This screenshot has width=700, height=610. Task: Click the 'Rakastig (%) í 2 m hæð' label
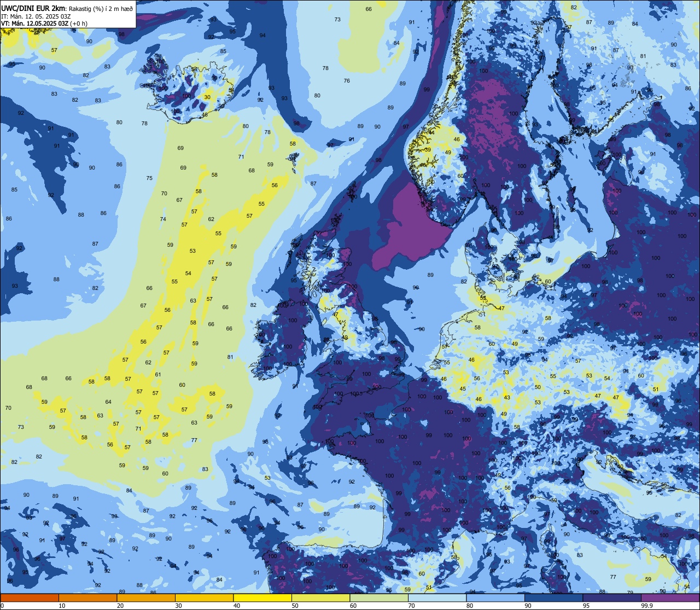(x=101, y=9)
